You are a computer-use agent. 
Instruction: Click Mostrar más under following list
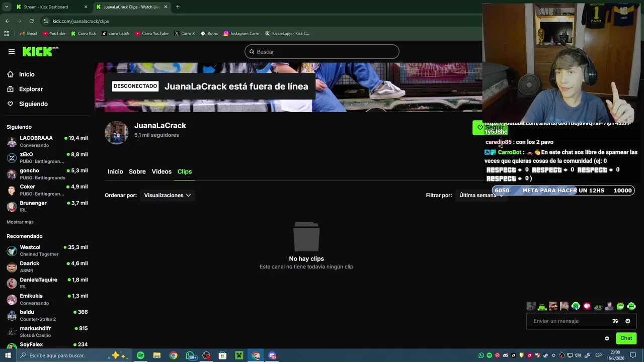[x=20, y=222]
